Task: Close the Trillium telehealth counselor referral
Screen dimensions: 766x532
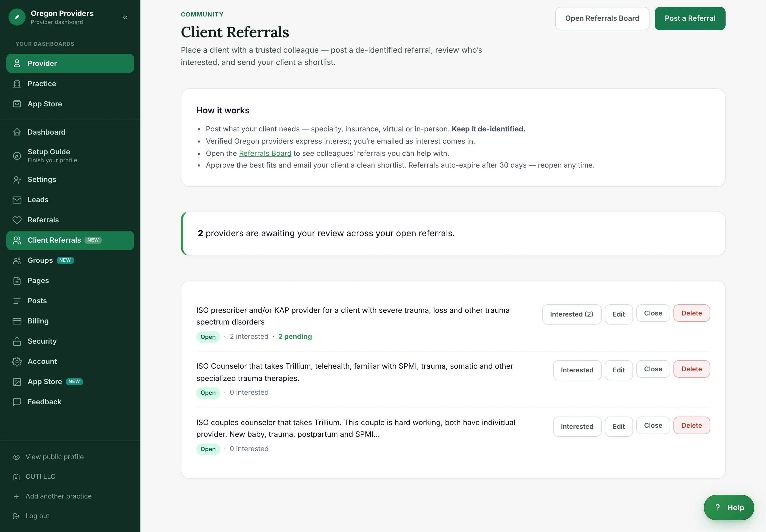Action: tap(653, 369)
